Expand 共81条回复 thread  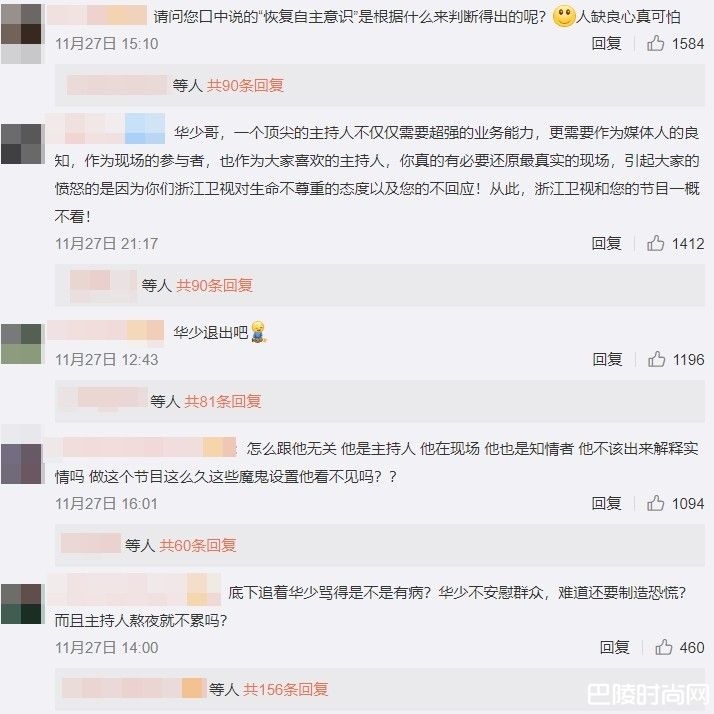click(223, 401)
